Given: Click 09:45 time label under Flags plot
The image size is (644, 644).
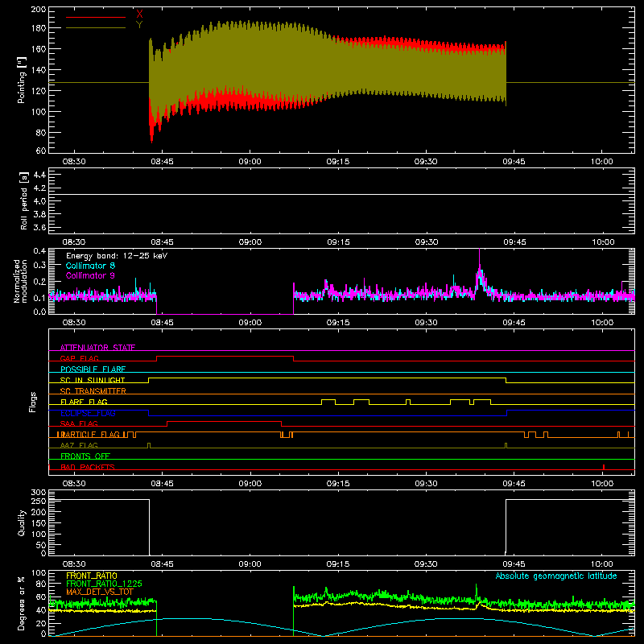Looking at the screenshot, I should point(514,484).
